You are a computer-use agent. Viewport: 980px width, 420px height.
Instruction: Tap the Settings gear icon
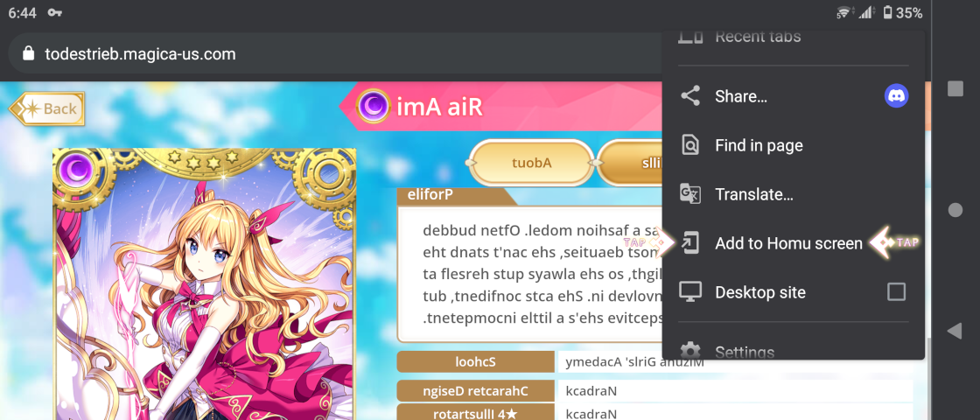point(690,351)
